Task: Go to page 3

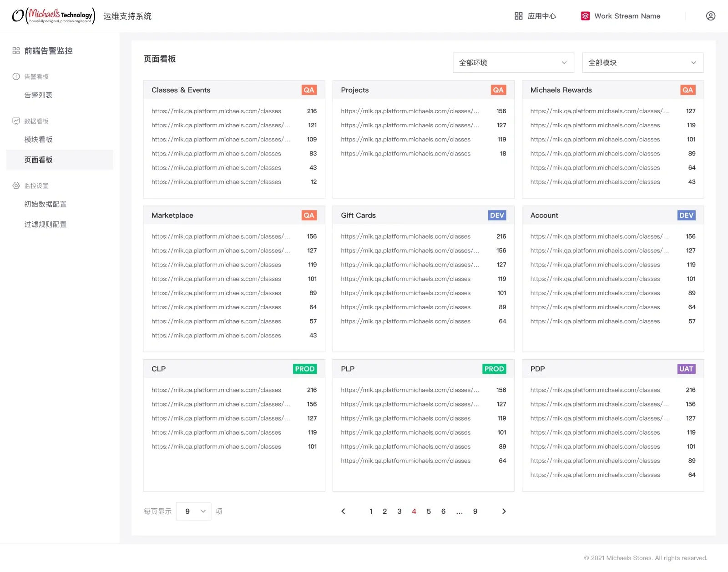Action: 399,511
